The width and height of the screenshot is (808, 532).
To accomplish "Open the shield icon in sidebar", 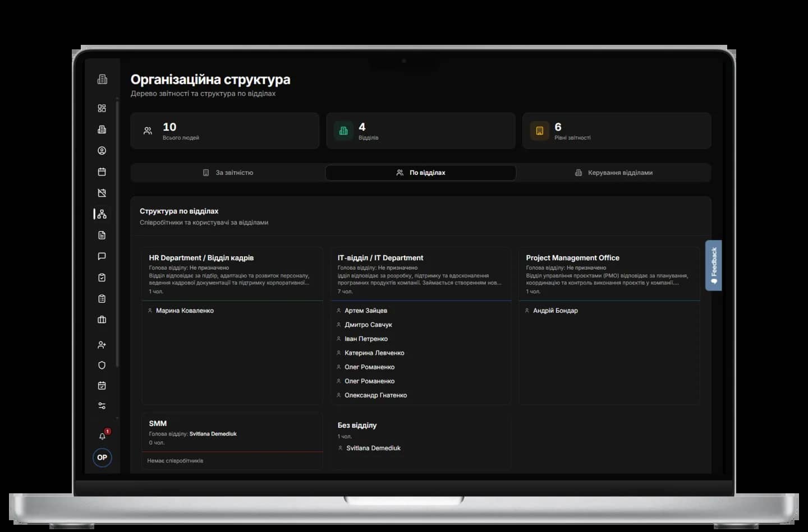I will coord(102,365).
